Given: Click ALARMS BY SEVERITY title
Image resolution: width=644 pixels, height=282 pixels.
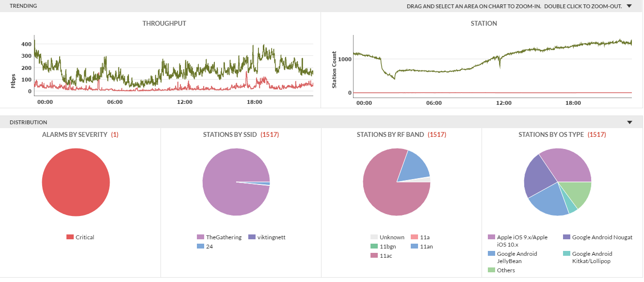Looking at the screenshot, I should point(75,134).
